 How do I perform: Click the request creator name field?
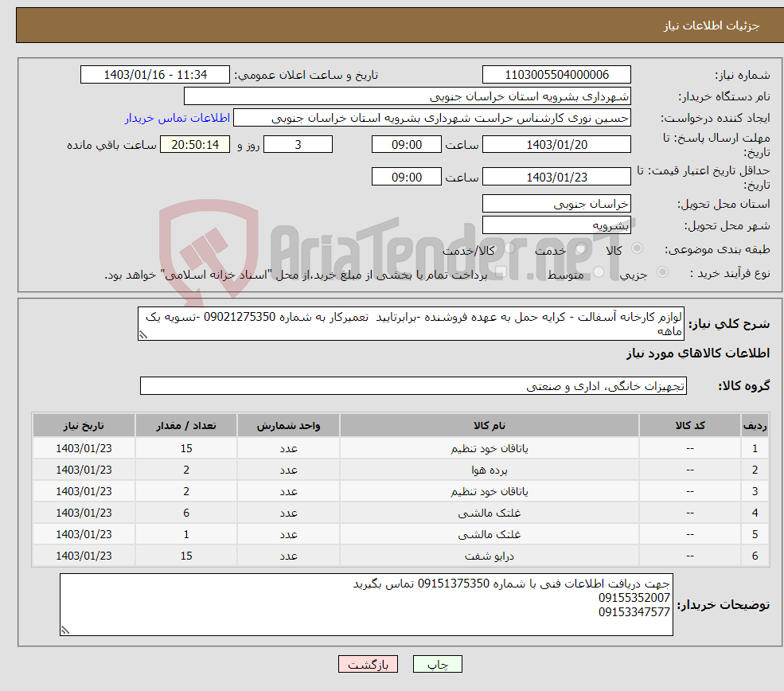click(x=432, y=118)
